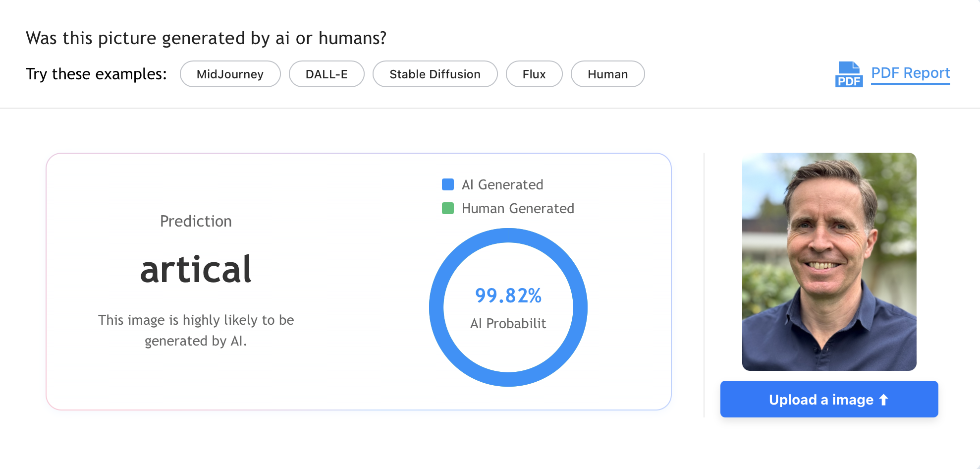Screen dimensions: 980x469
Task: Try the DALL-E example
Action: tap(327, 74)
